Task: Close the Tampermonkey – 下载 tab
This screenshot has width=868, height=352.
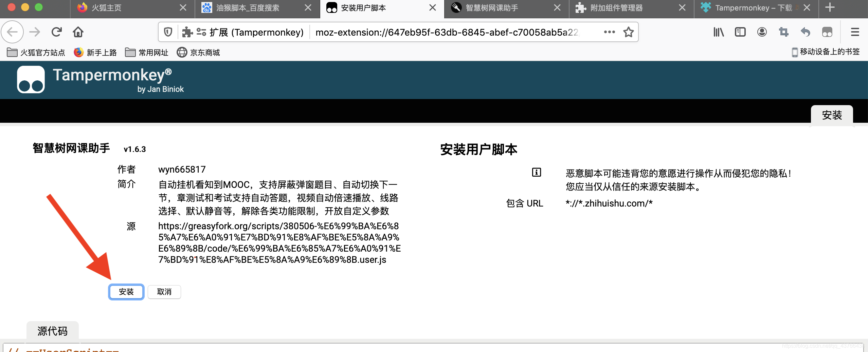Action: coord(807,7)
